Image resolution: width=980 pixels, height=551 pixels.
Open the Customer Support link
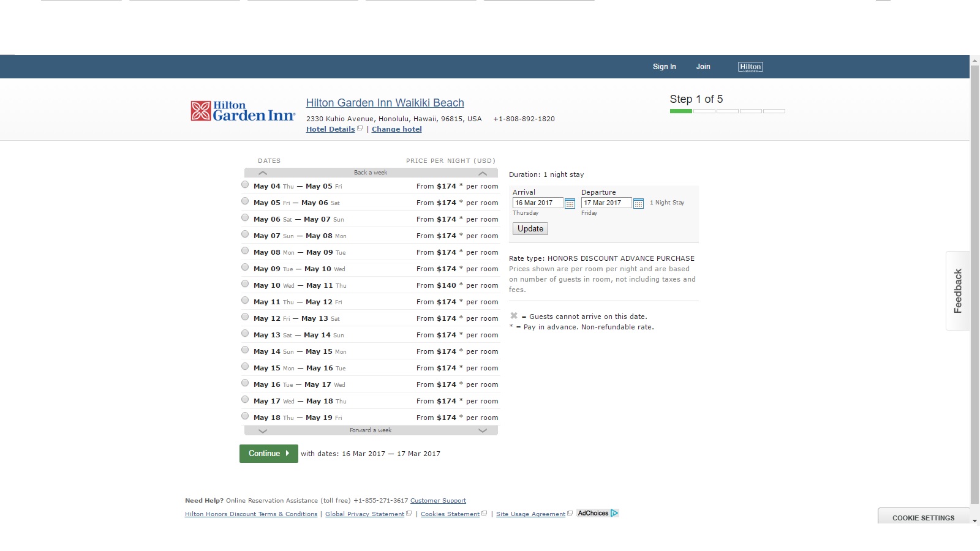click(438, 501)
